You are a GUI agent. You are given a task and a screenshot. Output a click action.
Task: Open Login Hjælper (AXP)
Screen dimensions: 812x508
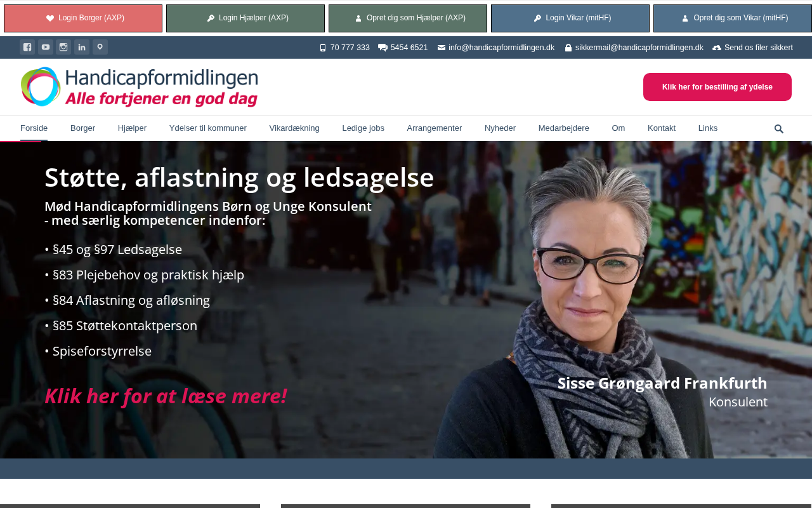(246, 18)
